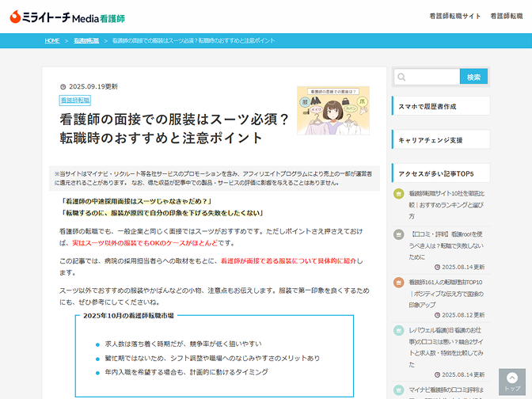
Task: Open the キャリアチェンジ支援 sidebar item
Action: point(441,139)
